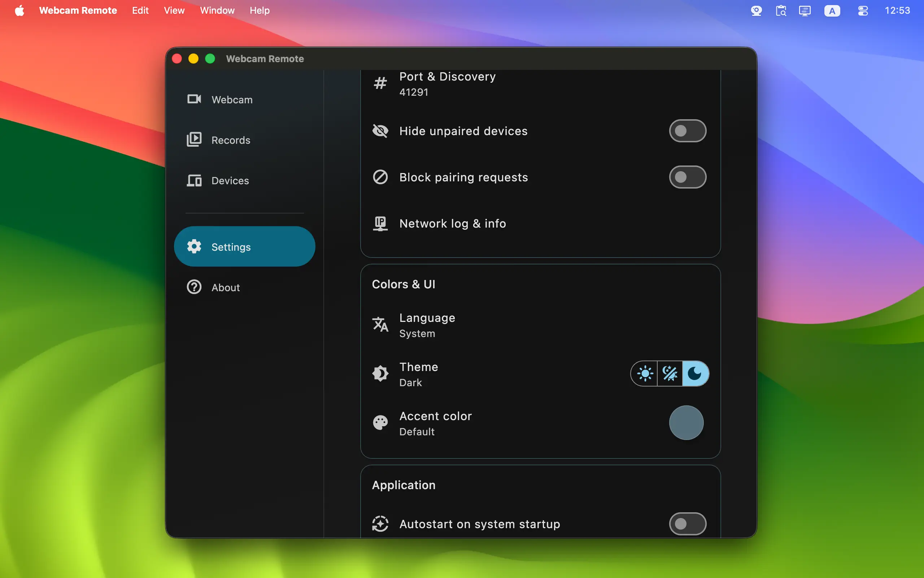Screen dimensions: 924x578
Task: Select the dark theme moon option
Action: (x=695, y=374)
